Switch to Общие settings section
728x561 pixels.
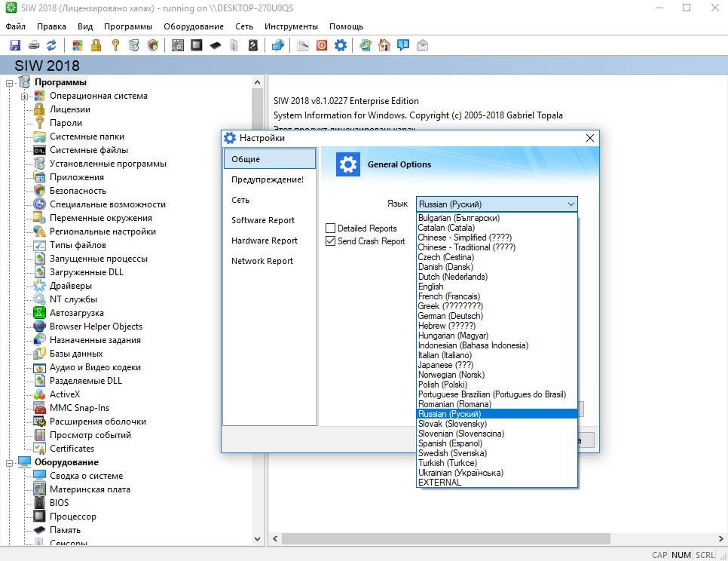(x=270, y=159)
